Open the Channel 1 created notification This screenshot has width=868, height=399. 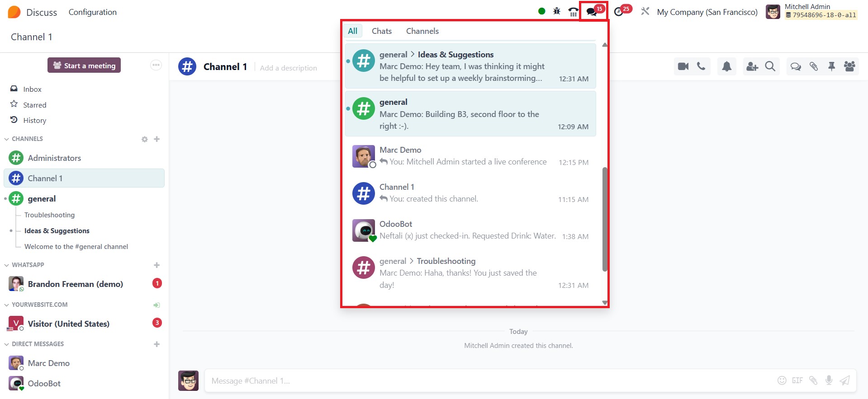tap(470, 193)
